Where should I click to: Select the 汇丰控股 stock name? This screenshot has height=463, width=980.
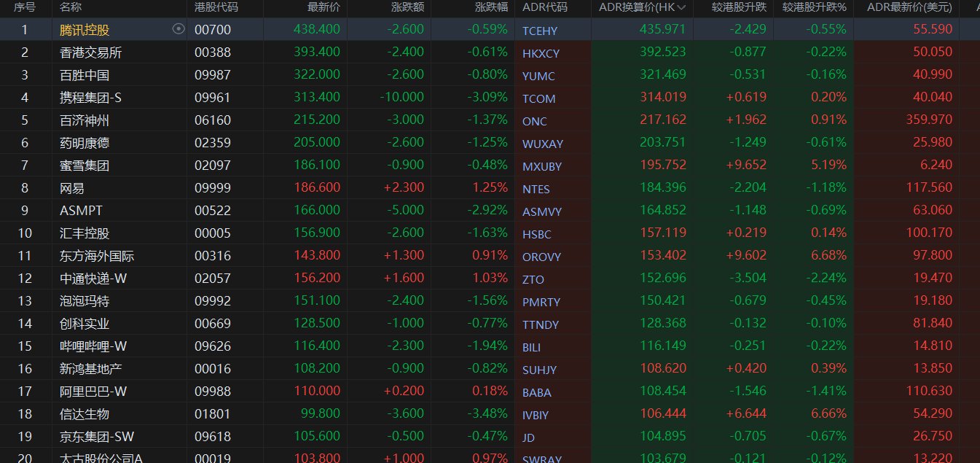(x=85, y=233)
